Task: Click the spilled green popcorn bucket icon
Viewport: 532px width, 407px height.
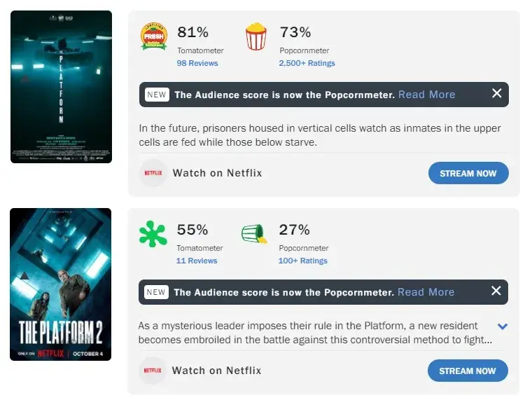Action: 255,234
